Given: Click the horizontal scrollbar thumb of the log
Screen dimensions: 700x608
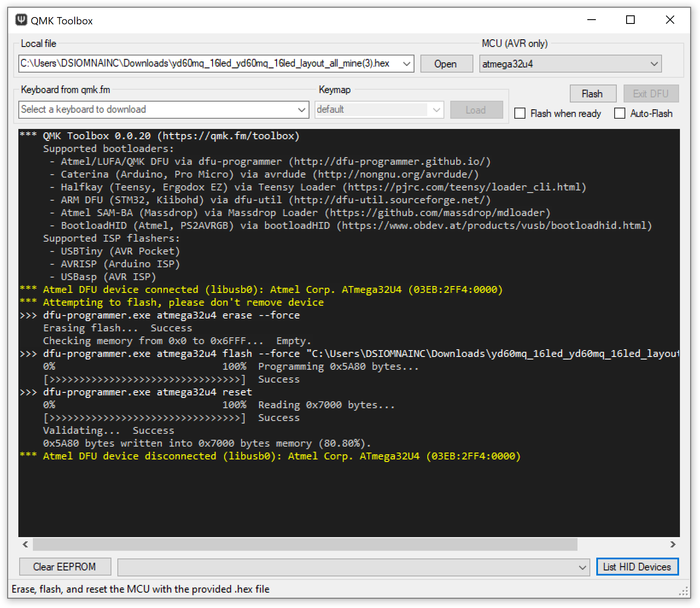Looking at the screenshot, I should (x=305, y=545).
